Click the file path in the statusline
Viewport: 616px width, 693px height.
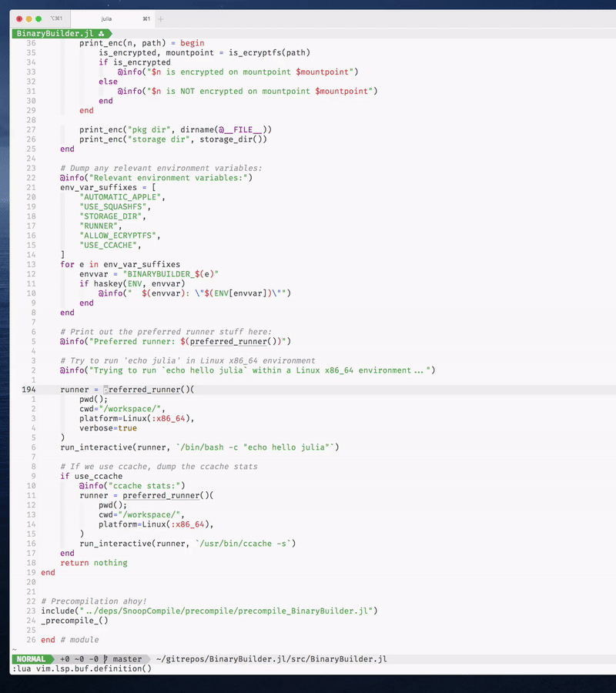point(271,659)
